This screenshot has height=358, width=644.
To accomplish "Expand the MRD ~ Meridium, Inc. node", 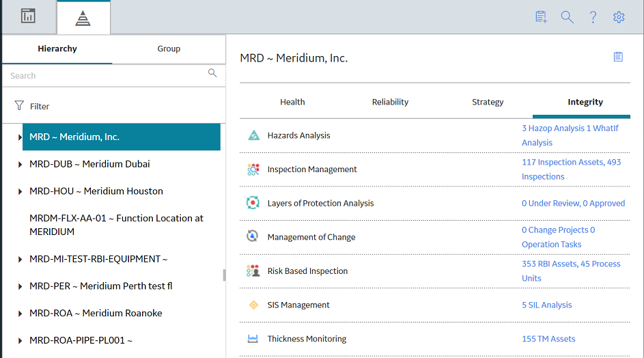I will click(20, 137).
